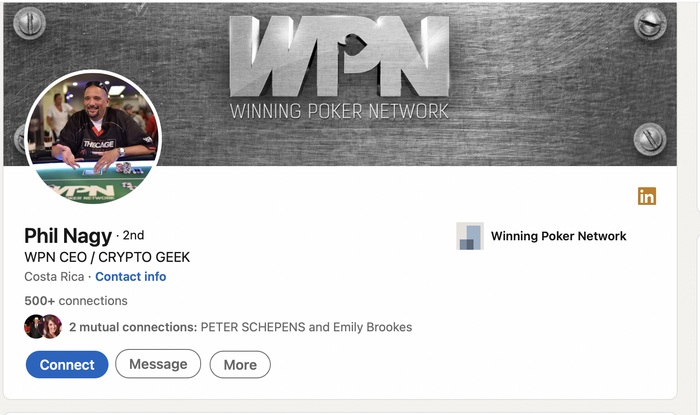Click the large WPN logo in banner
This screenshot has height=415, width=700.
click(339, 56)
